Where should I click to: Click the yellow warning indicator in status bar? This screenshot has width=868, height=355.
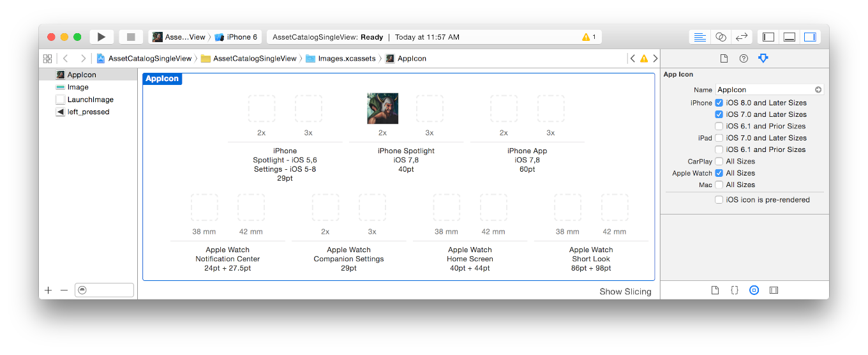pos(588,37)
